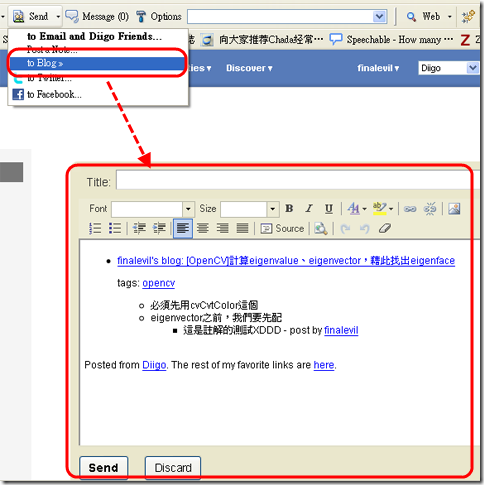Toggle Bold formatting

point(289,208)
